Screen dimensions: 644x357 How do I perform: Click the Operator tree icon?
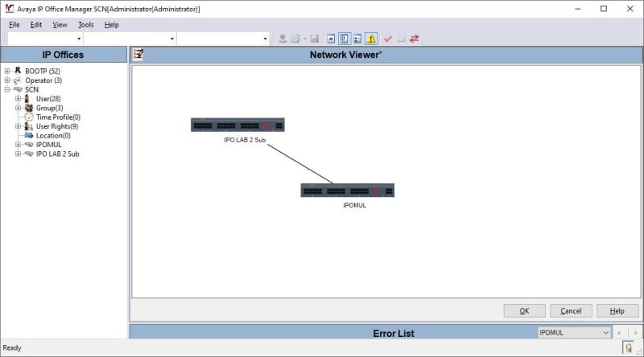[18, 80]
